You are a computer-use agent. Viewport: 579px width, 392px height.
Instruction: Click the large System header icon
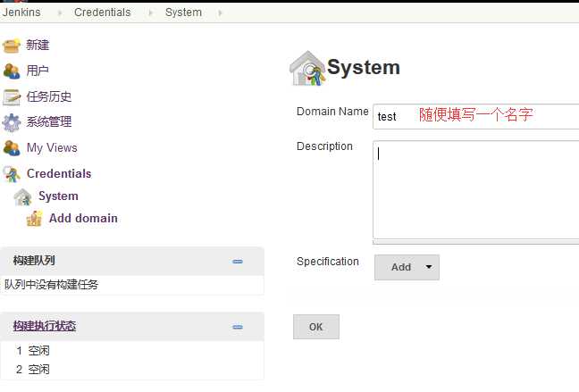(x=307, y=68)
